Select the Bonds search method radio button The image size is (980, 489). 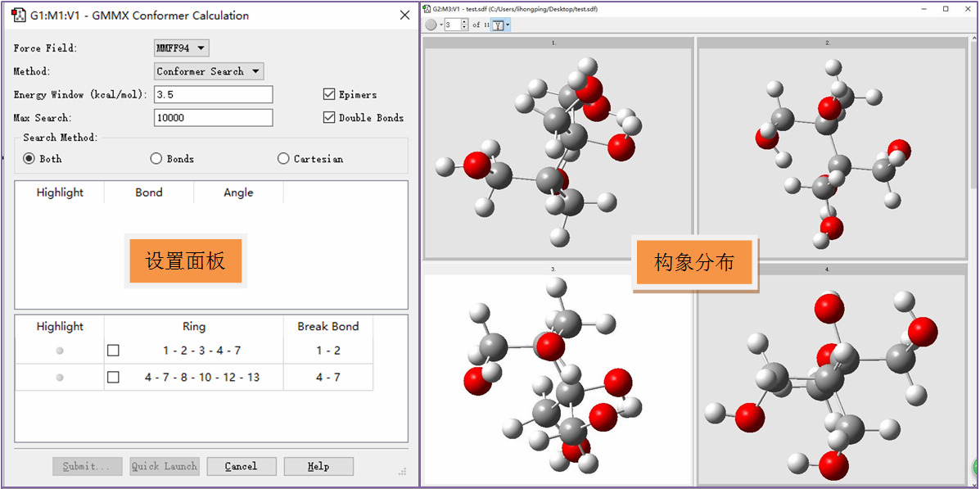click(x=156, y=158)
